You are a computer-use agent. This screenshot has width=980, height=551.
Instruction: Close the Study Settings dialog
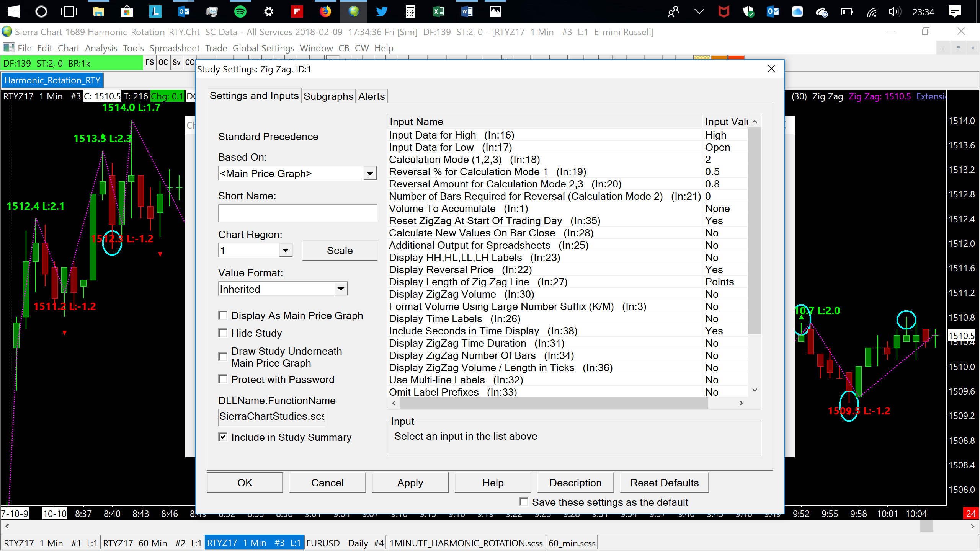pyautogui.click(x=771, y=69)
